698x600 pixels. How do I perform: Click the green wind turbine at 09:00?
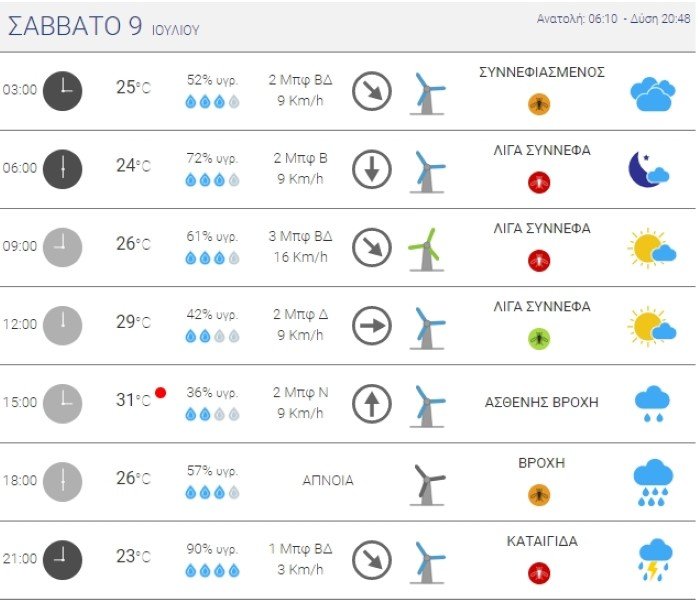(426, 249)
